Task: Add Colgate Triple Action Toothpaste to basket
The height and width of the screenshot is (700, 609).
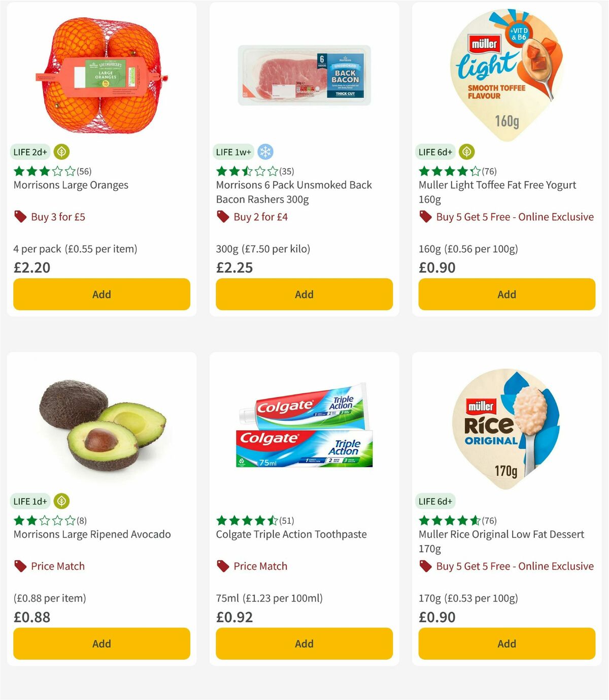Action: click(303, 643)
